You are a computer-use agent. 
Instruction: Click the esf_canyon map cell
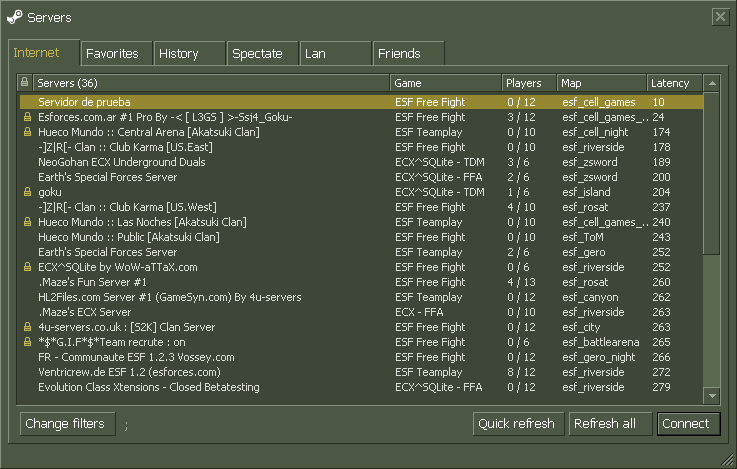[590, 297]
